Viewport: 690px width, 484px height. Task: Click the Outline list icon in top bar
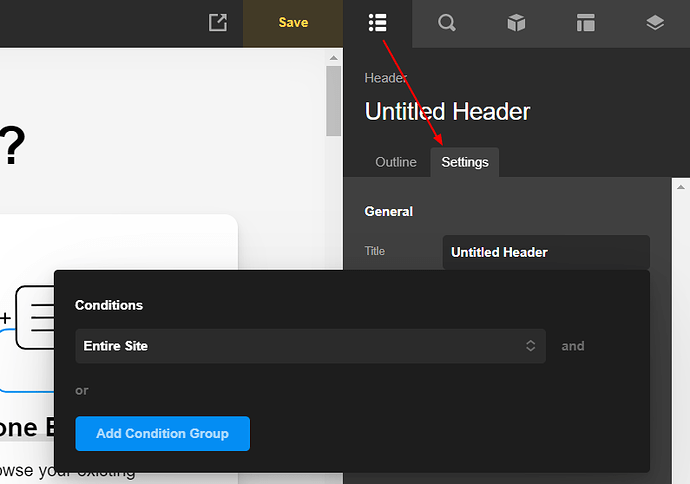pos(377,22)
